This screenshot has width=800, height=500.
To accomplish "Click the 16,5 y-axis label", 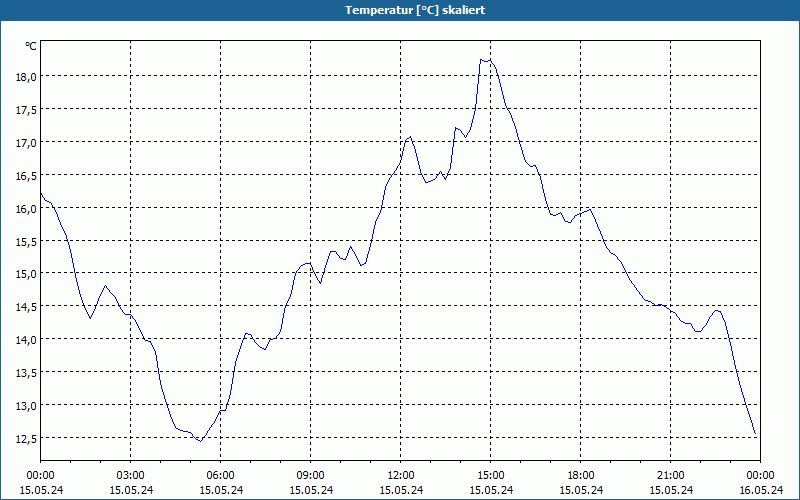I will pyautogui.click(x=27, y=175).
